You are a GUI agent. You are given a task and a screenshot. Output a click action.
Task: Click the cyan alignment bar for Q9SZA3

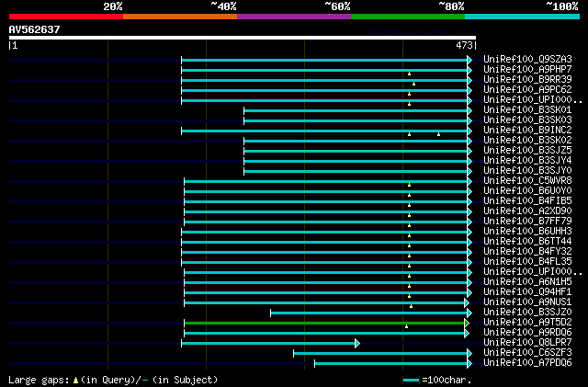324,60
